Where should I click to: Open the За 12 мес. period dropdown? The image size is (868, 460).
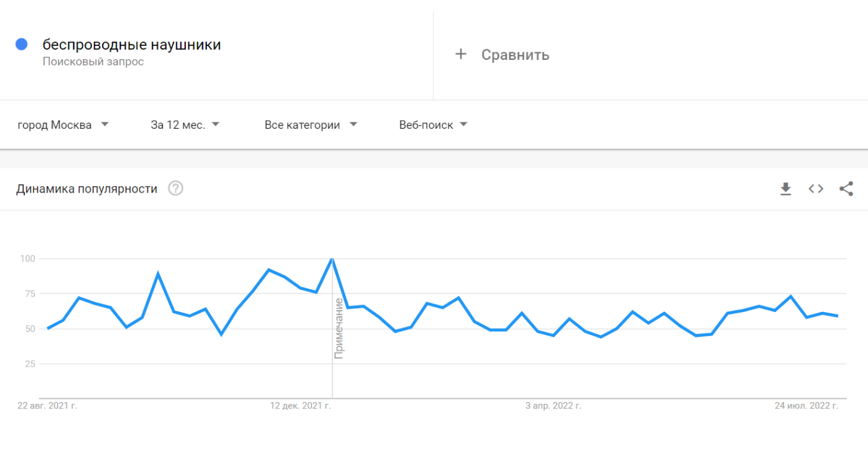pyautogui.click(x=185, y=125)
